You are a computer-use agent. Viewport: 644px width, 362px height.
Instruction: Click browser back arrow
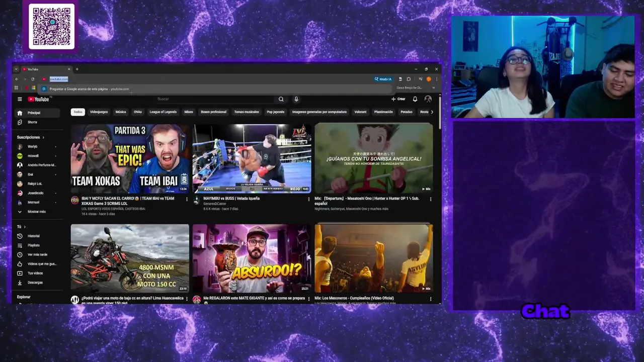tap(17, 79)
